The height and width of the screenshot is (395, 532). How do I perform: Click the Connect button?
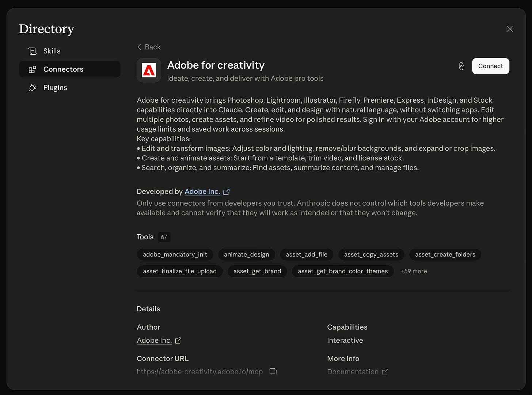(490, 66)
